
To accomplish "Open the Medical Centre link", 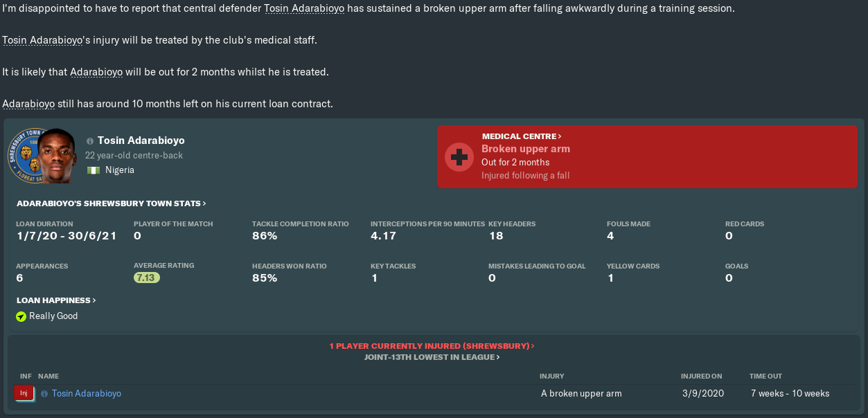I will (522, 136).
